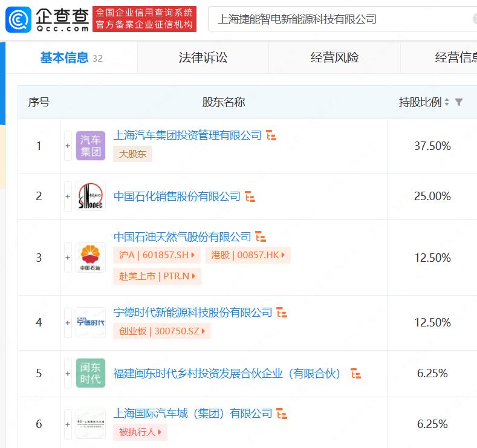Open 上海国际汽车城（集团）有限公司 link
The height and width of the screenshot is (448, 477).
click(x=193, y=414)
